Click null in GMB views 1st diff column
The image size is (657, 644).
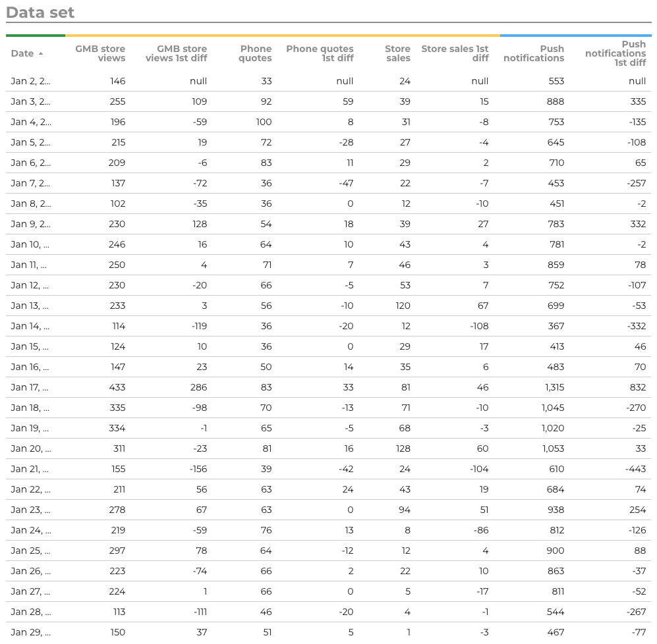point(198,81)
